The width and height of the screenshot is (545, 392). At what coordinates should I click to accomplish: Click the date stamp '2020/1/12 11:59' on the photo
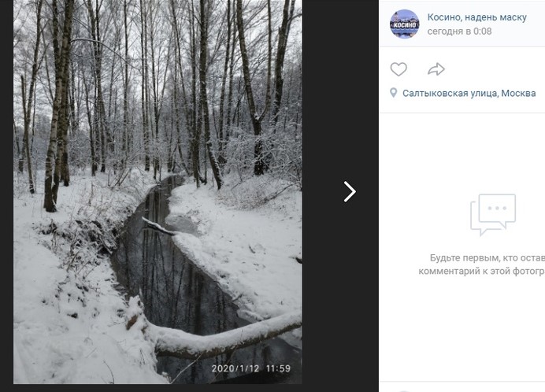(250, 368)
